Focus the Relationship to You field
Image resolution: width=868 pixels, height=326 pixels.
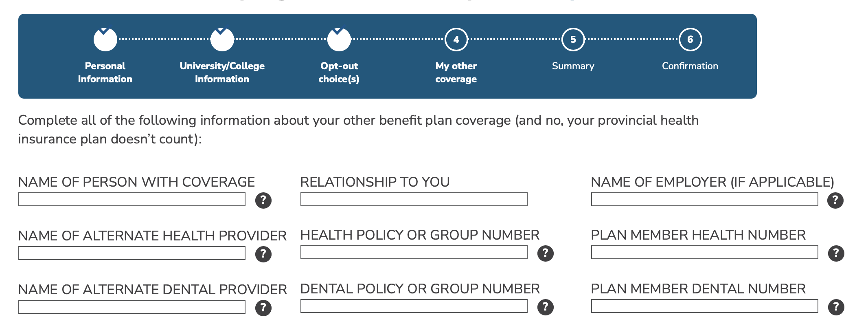(x=414, y=199)
